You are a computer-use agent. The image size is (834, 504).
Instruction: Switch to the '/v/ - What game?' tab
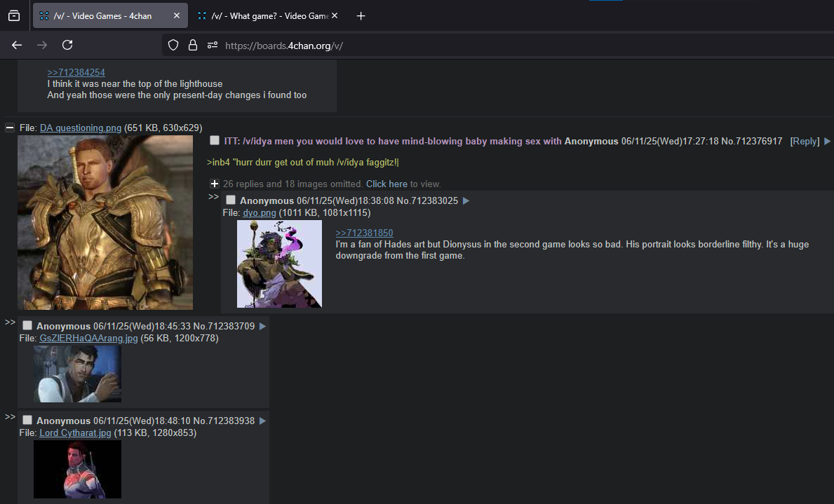coord(263,16)
